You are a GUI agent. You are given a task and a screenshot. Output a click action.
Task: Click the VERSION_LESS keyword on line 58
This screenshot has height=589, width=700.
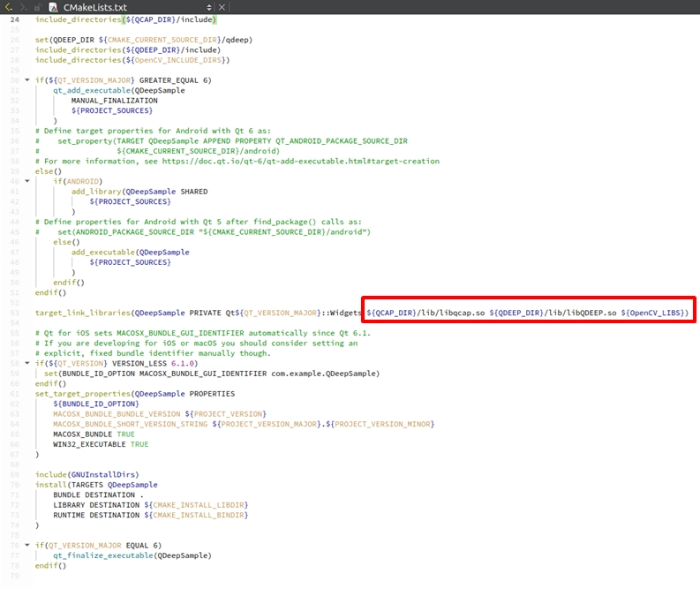pyautogui.click(x=139, y=364)
